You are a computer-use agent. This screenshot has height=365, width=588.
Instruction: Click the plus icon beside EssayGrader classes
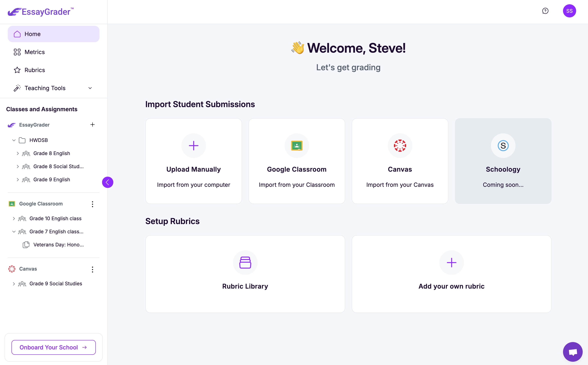pos(92,125)
